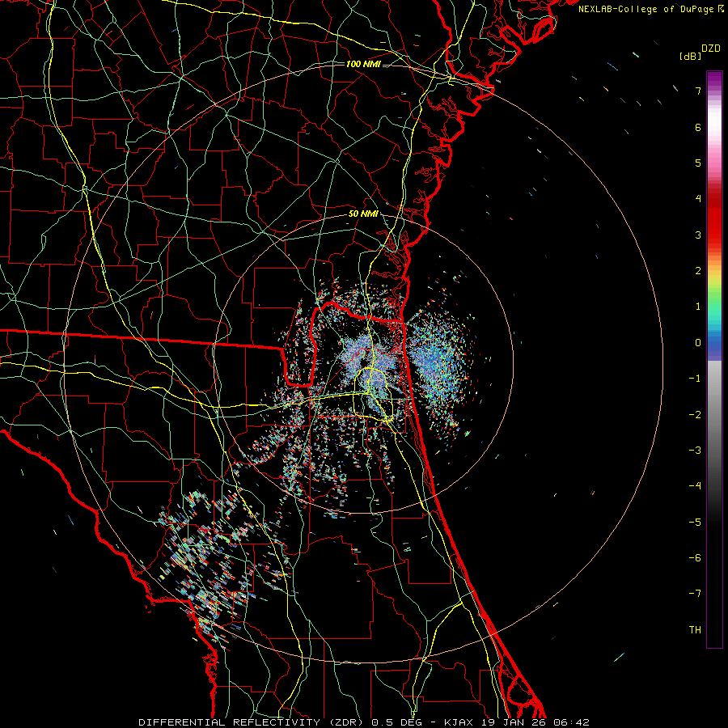Viewport: 728px width, 728px height.
Task: Click the -3 value on the color scale
Action: 695,451
